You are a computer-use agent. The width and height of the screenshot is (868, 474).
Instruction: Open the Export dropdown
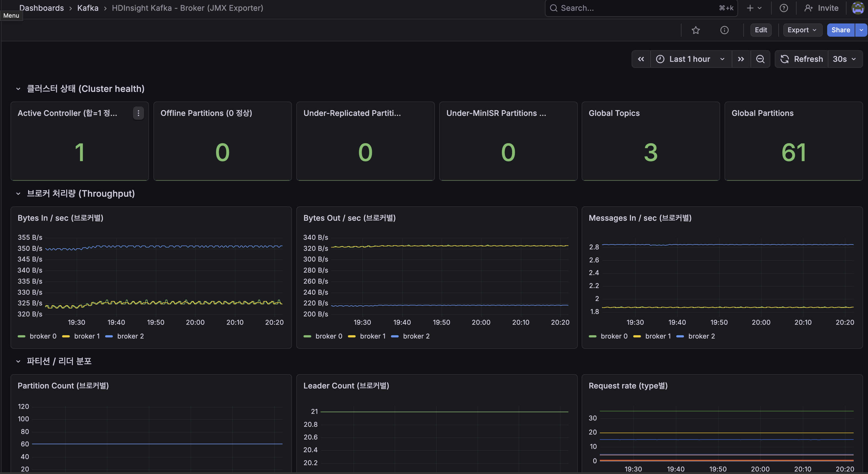802,30
